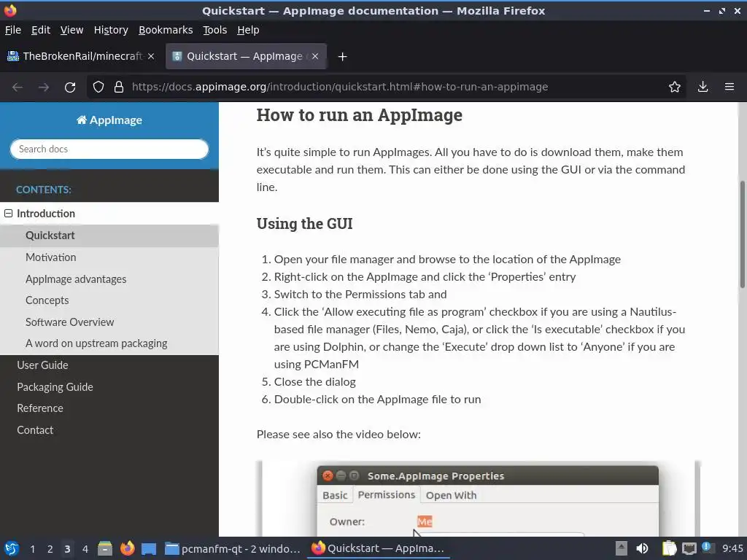This screenshot has height=560, width=747.
Task: Open the LXQt start menu icon
Action: pyautogui.click(x=12, y=548)
